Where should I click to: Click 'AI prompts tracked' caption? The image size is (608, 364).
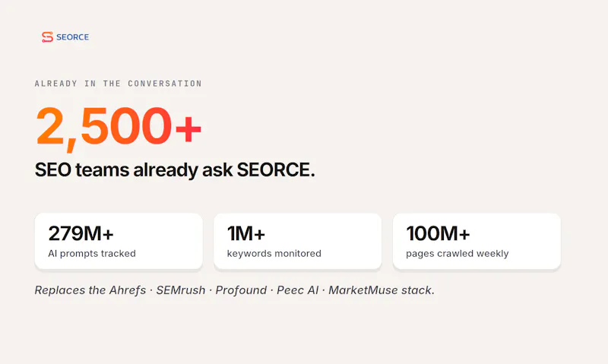92,254
